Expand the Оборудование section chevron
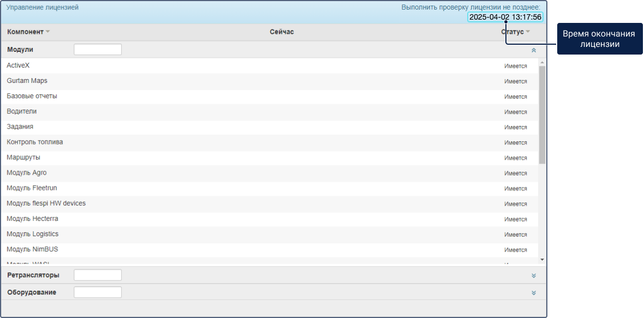This screenshot has height=318, width=644. (534, 293)
